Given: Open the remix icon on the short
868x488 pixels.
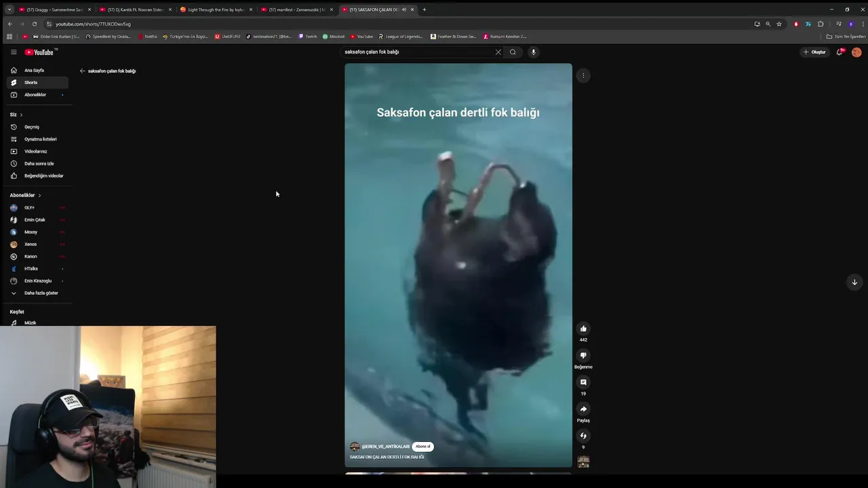Looking at the screenshot, I should click(x=583, y=436).
